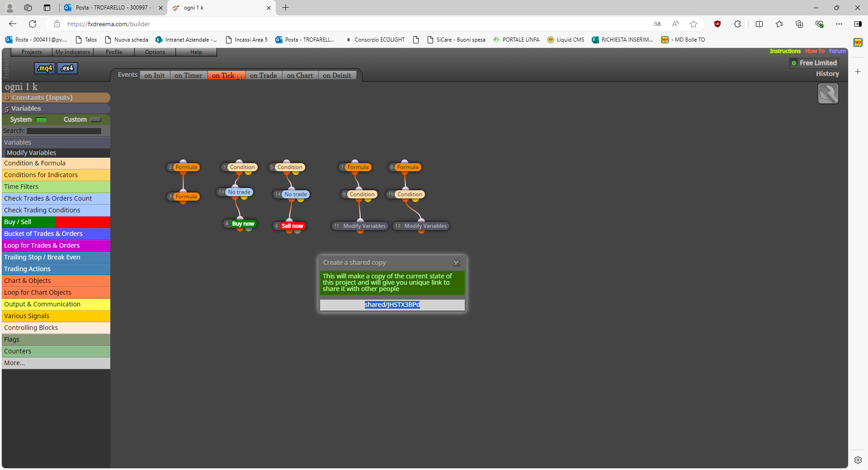Expand the Variables panel with 5 items
The height and width of the screenshot is (470, 868).
(56, 108)
